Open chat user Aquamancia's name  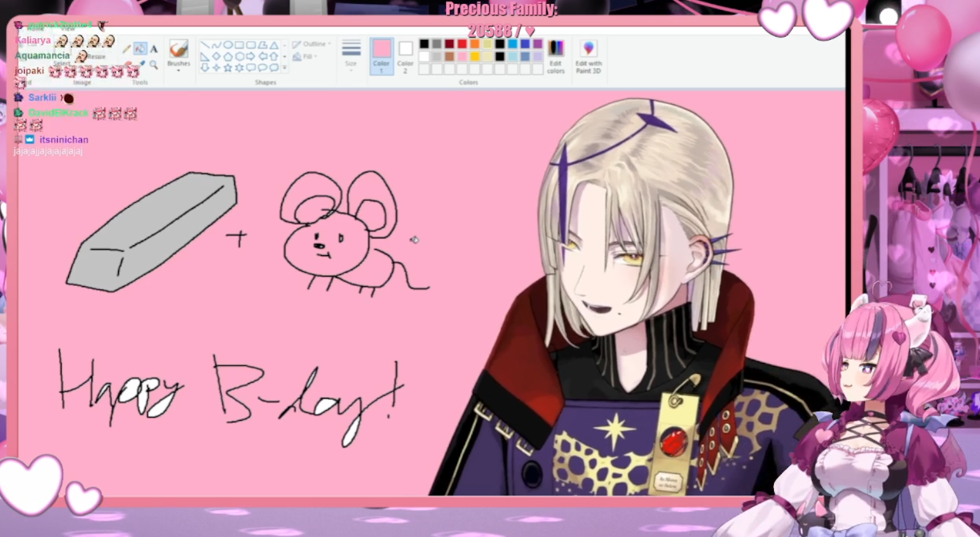click(x=42, y=55)
